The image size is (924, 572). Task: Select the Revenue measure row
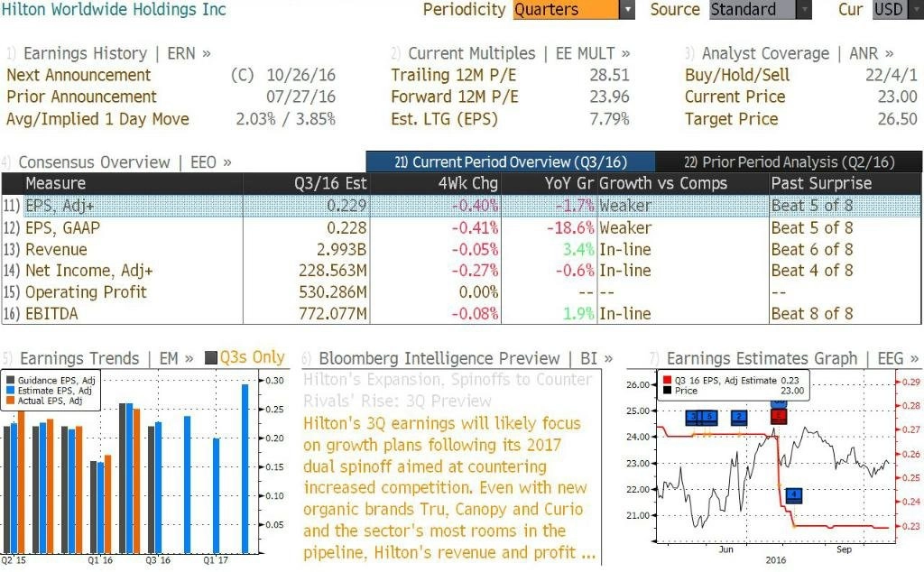tap(461, 249)
